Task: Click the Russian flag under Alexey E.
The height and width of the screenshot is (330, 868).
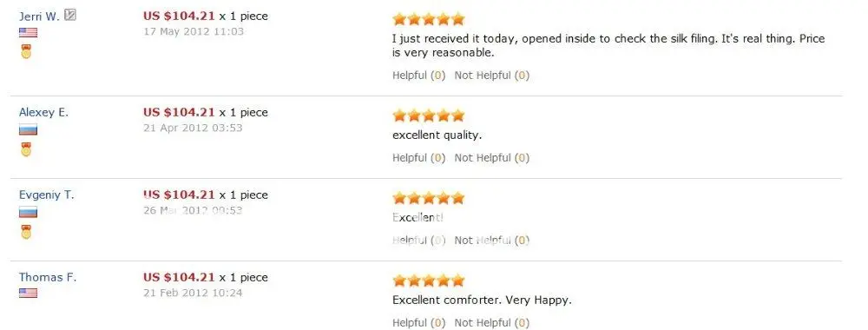Action: point(29,130)
